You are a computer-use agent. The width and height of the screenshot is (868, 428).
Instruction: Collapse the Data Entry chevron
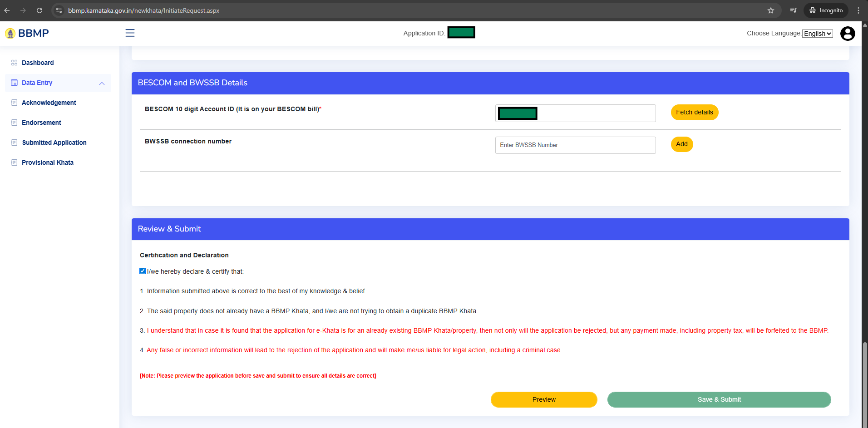click(102, 83)
